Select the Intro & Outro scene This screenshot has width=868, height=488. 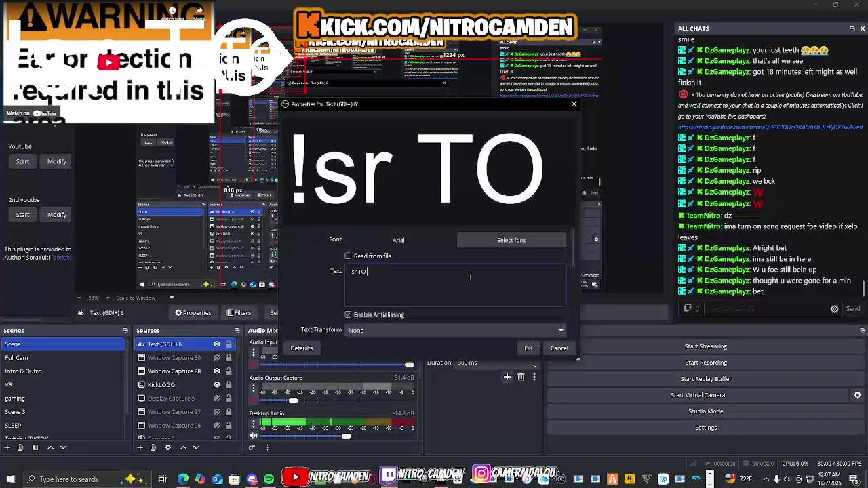point(63,371)
